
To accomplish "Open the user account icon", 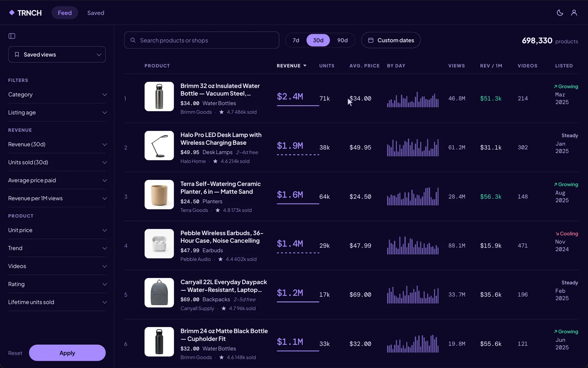I will (574, 13).
